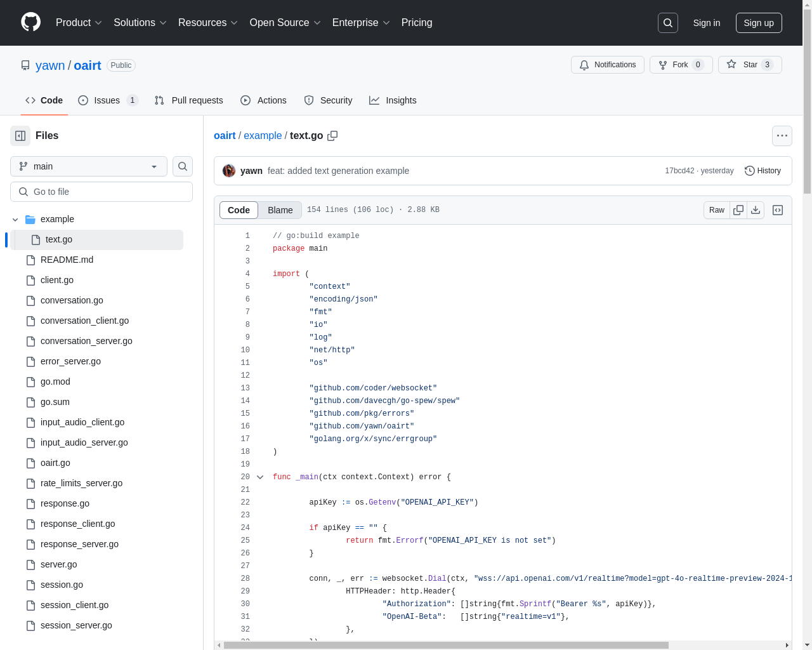Collapse the file tree panel icon
The width and height of the screenshot is (812, 650).
click(x=20, y=136)
